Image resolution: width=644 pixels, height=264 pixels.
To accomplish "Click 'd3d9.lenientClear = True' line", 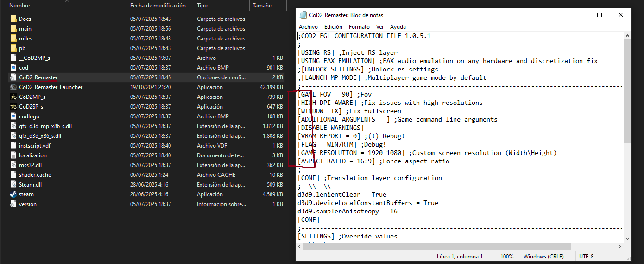I will (342, 194).
